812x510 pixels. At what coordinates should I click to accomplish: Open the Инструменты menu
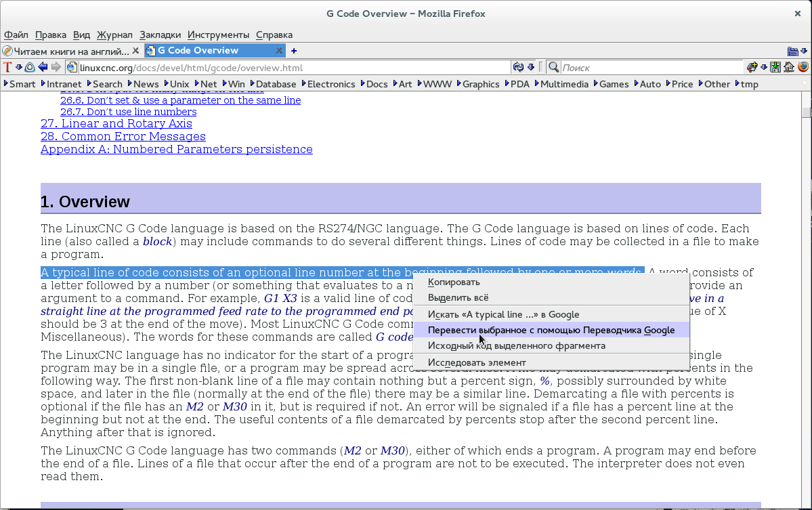[218, 35]
